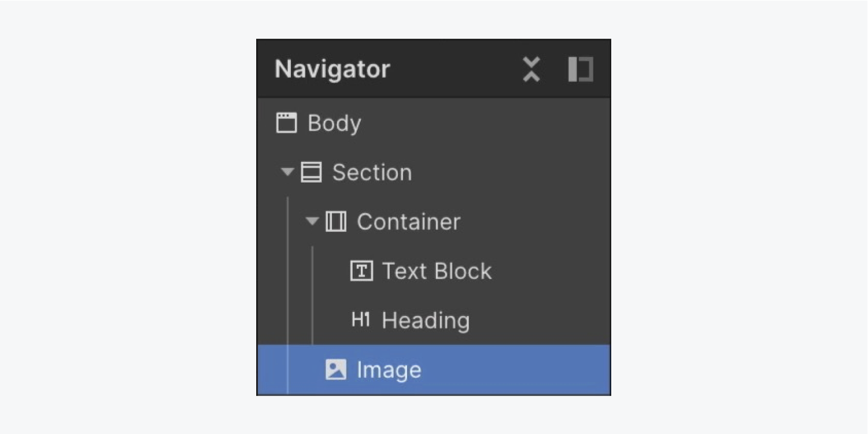Select the highlighted Image label
This screenshot has height=434, width=868.
pos(389,370)
